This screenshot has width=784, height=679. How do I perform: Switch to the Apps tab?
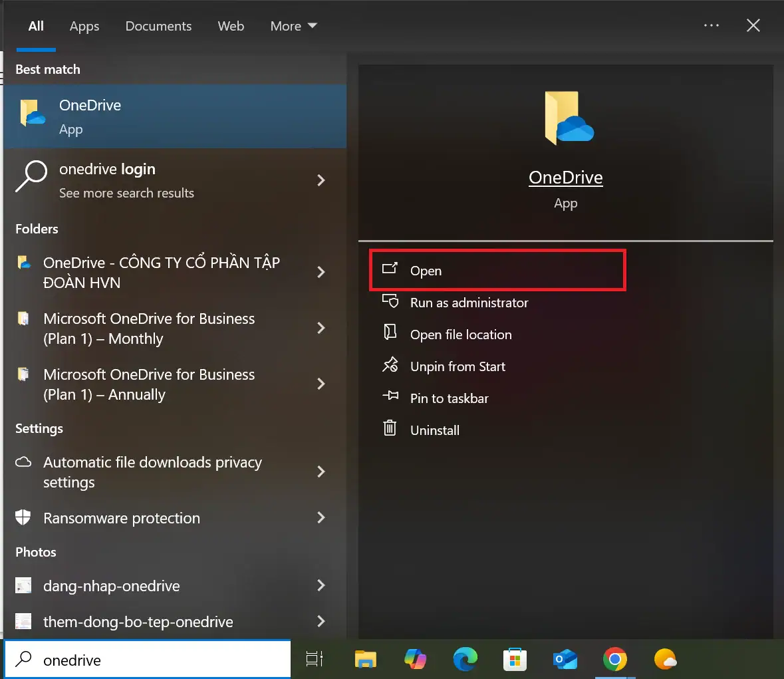(x=84, y=26)
